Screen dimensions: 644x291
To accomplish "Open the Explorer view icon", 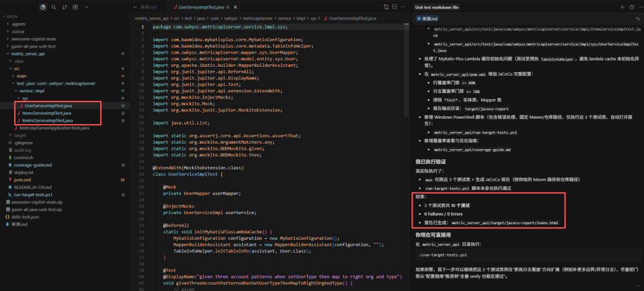I will (x=43, y=7).
